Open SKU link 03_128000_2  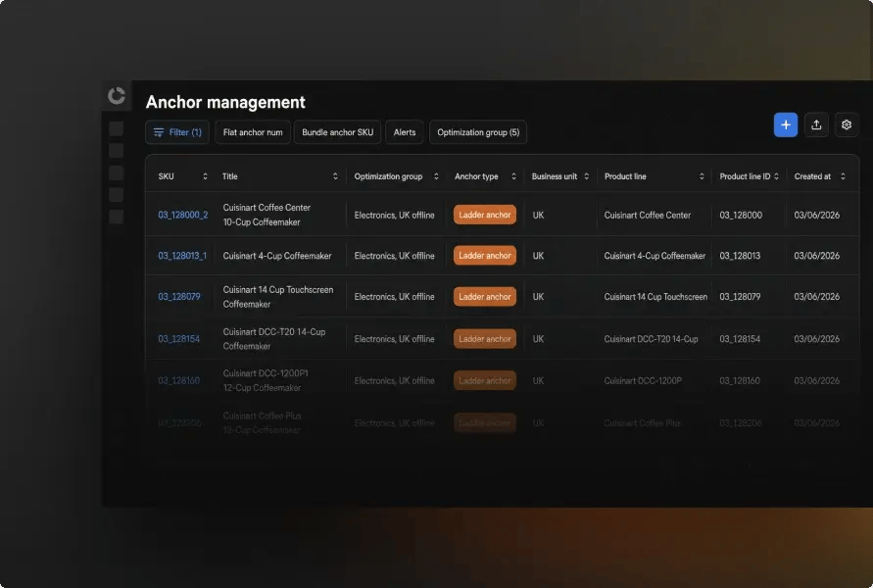pos(182,215)
